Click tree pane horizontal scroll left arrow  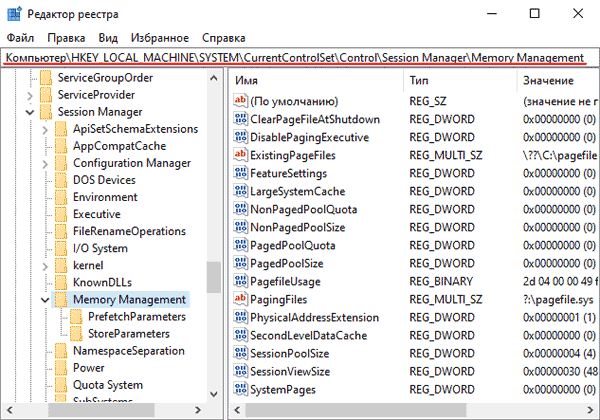[10, 410]
